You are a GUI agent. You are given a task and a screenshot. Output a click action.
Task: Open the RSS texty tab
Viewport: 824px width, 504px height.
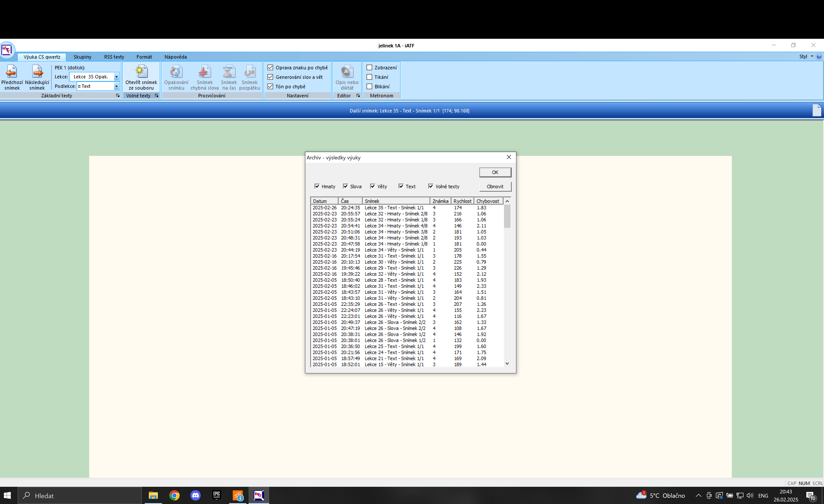click(x=114, y=57)
